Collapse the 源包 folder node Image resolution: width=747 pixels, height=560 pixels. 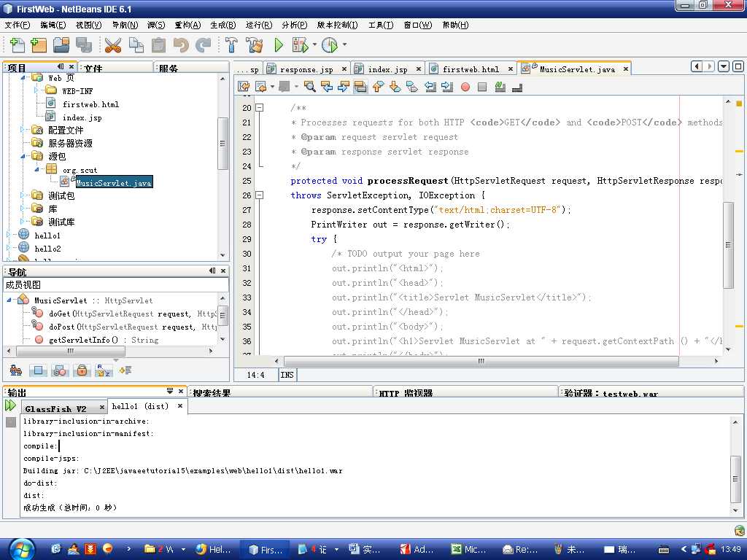pos(23,156)
